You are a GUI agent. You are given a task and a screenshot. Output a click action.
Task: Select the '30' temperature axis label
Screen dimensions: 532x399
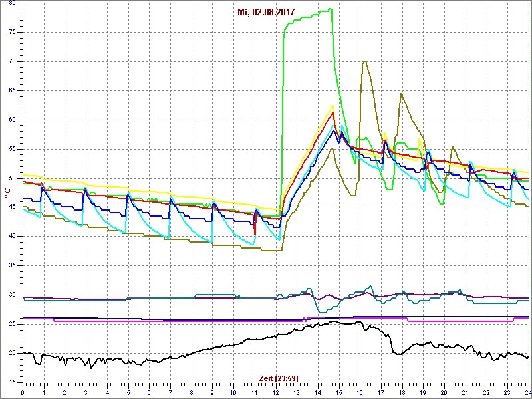[x=11, y=295]
